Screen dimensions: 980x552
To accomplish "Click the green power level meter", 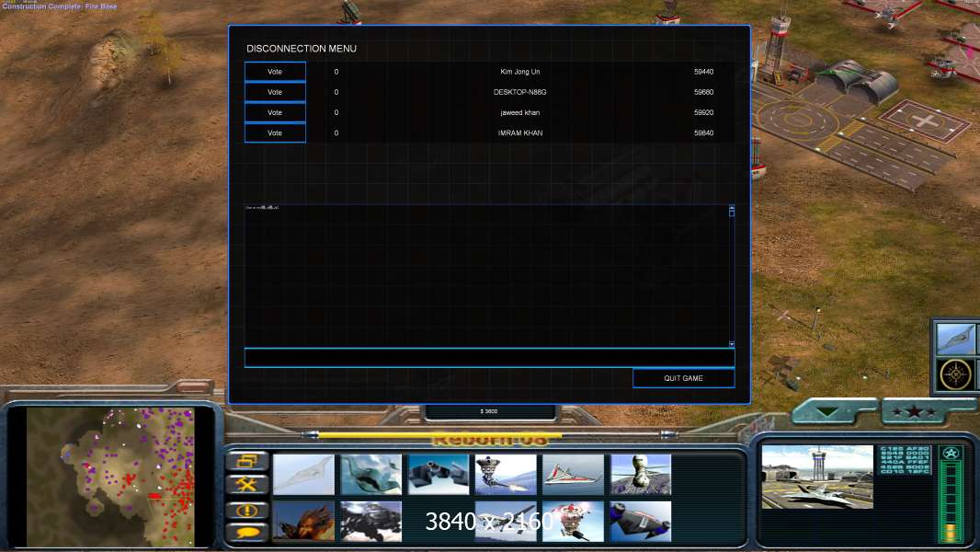I will coord(951,502).
